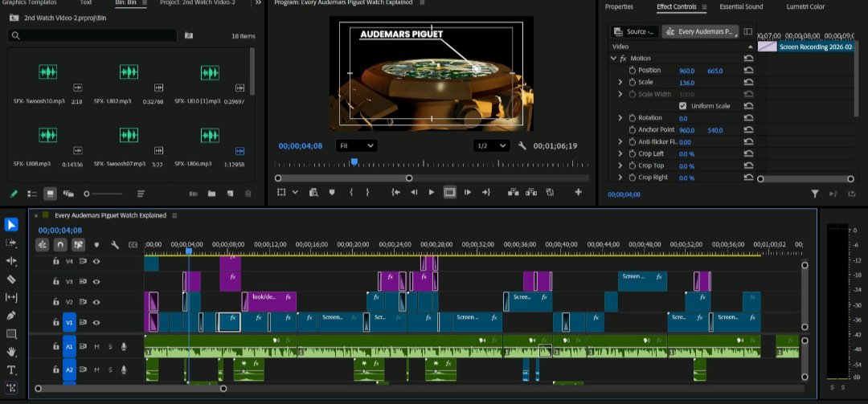Open the Effect Controls panel menu
Screen dimensions: 868x404
(x=704, y=6)
